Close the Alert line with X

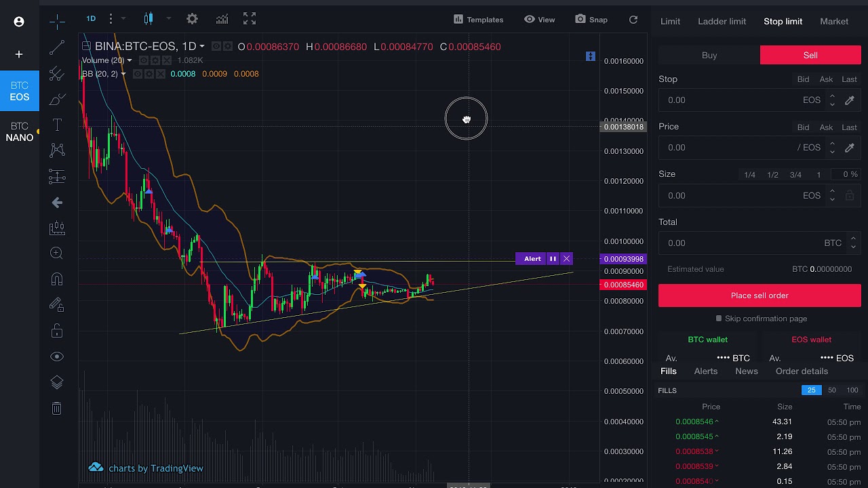click(566, 259)
